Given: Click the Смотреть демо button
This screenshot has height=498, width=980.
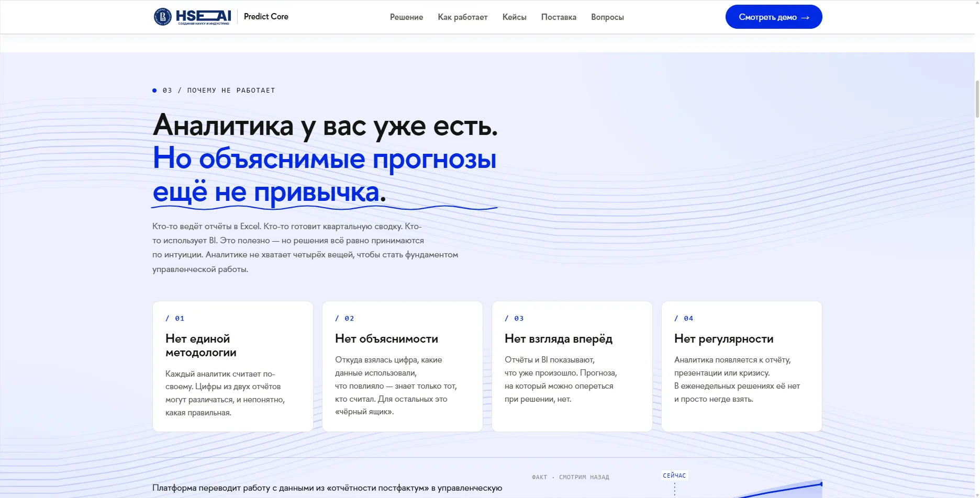Looking at the screenshot, I should (774, 17).
